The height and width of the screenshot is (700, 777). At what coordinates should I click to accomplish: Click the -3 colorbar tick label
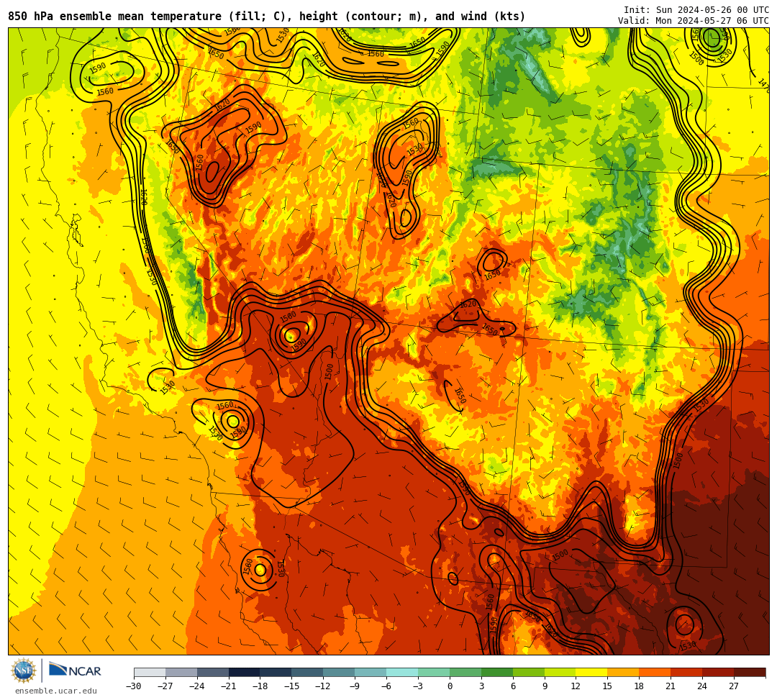[418, 686]
